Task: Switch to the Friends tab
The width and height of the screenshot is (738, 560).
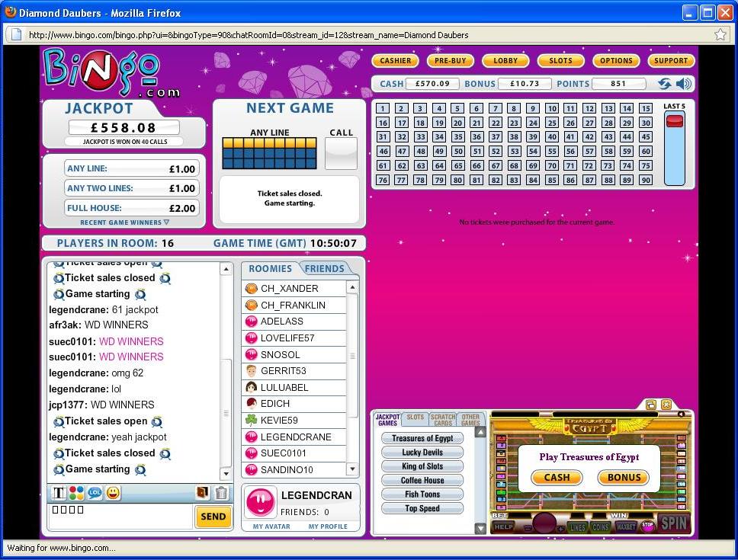Action: coord(325,268)
